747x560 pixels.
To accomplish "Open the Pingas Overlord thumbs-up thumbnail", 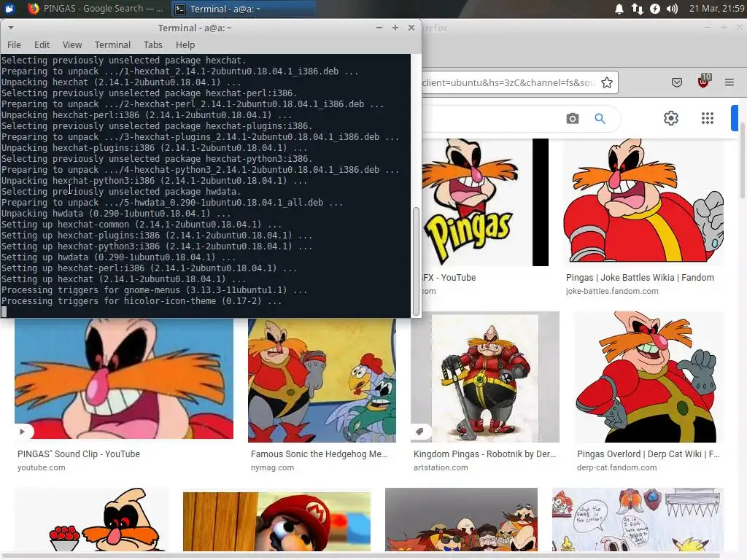I will tap(649, 377).
